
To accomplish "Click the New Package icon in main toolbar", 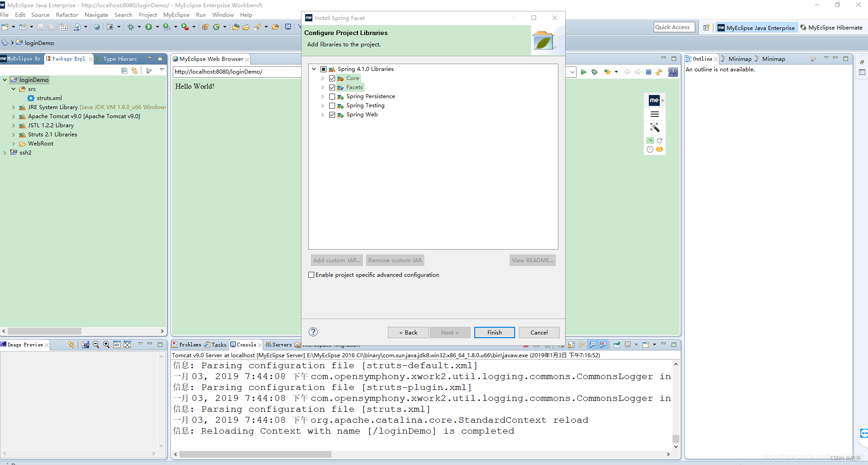I will pyautogui.click(x=205, y=27).
